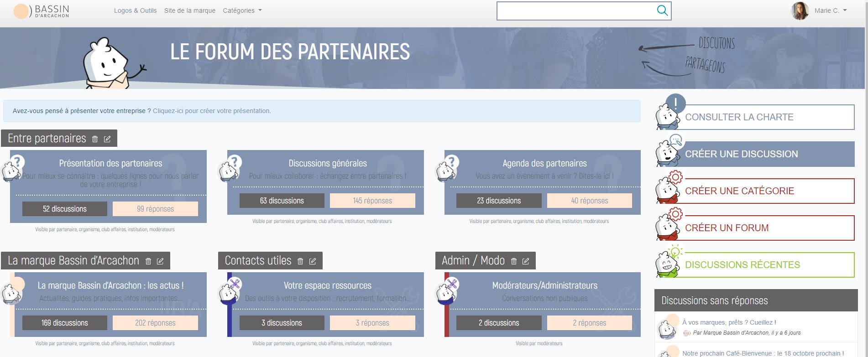Open La marque Bassin d'Arcachon : les actus
This screenshot has width=868, height=357.
pyautogui.click(x=110, y=285)
